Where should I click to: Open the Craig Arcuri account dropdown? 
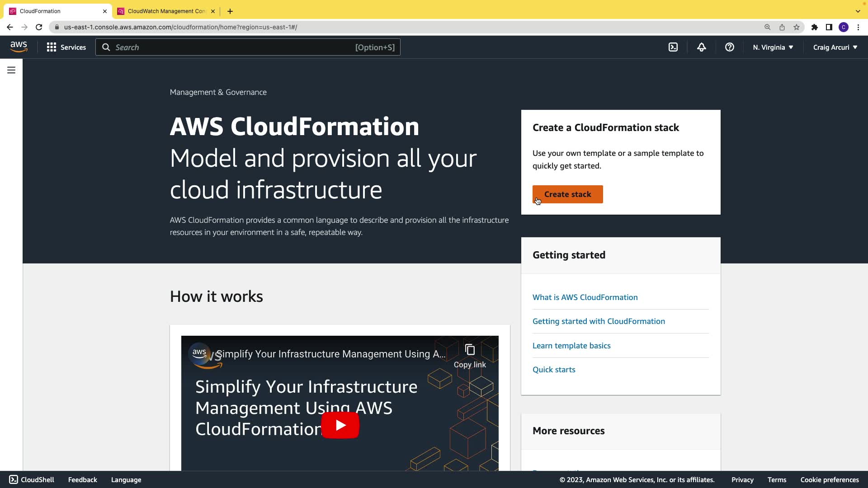[835, 47]
